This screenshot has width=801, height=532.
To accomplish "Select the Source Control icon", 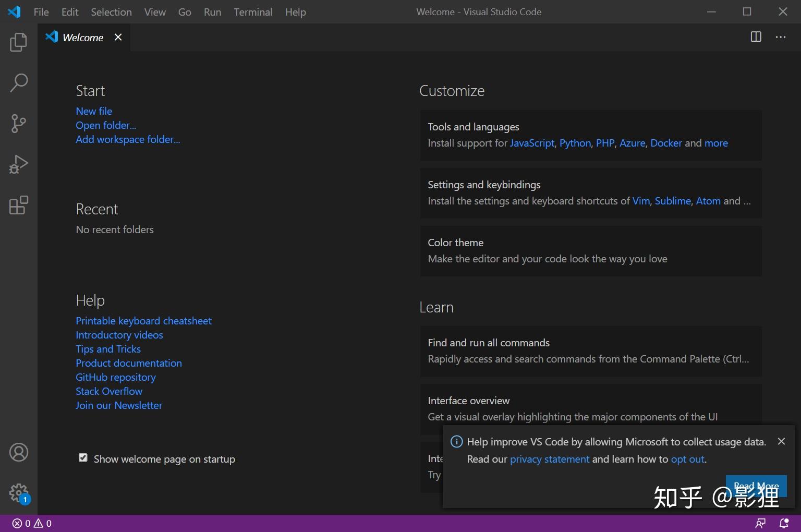I will [x=18, y=124].
